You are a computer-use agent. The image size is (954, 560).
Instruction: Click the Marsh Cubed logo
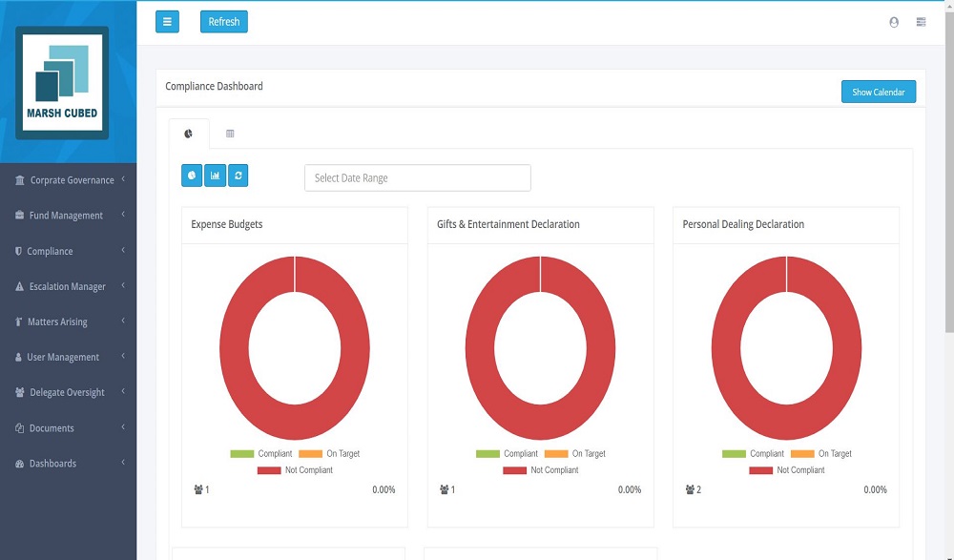[62, 83]
